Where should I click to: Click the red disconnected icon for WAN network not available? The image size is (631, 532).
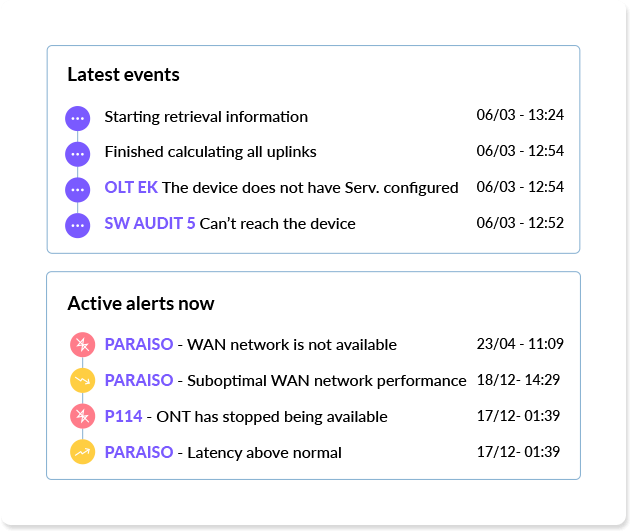82,344
